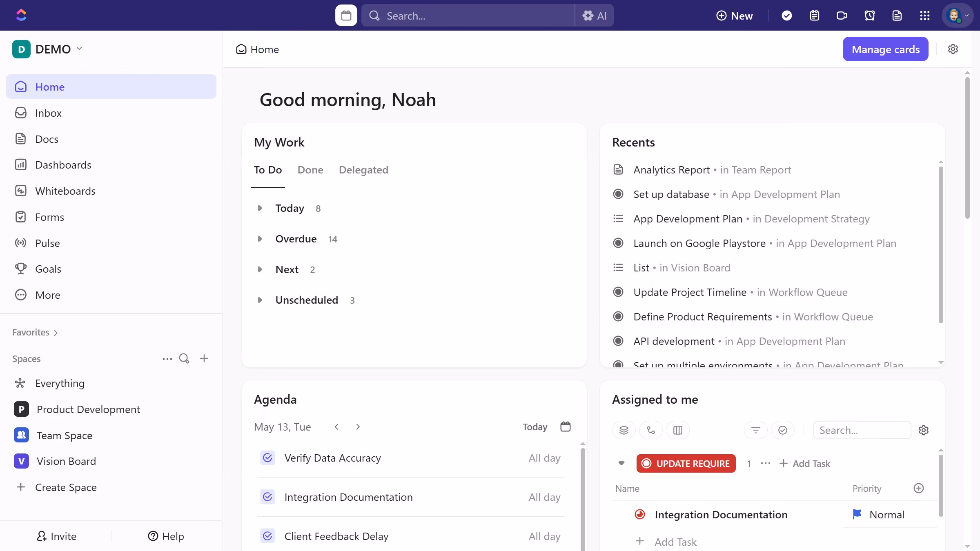Open the Notepad clipboard icon in top bar
Viewport: 980px width, 551px height.
[814, 16]
